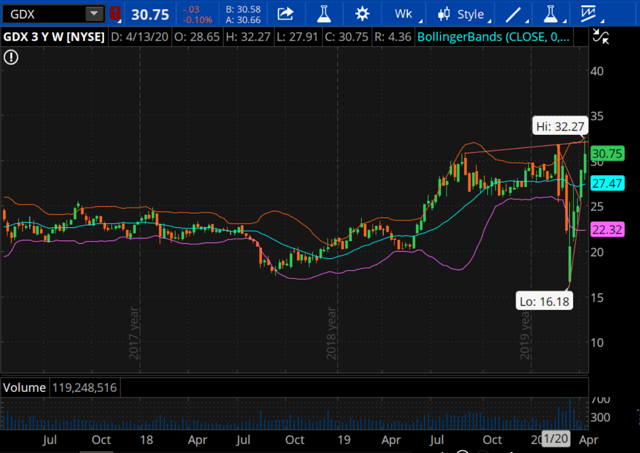This screenshot has height=453, width=640.
Task: Open the Style menu
Action: pos(462,14)
